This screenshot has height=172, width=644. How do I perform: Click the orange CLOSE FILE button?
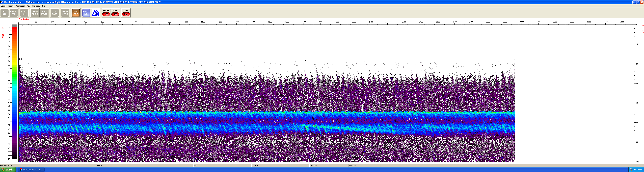[76, 13]
